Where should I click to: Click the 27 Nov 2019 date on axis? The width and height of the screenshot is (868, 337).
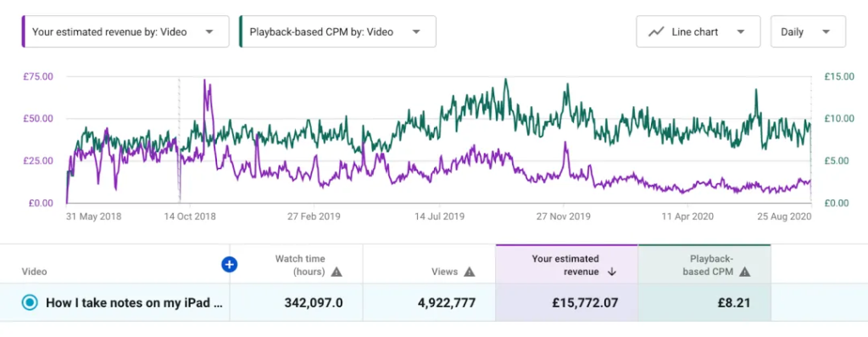pos(564,216)
